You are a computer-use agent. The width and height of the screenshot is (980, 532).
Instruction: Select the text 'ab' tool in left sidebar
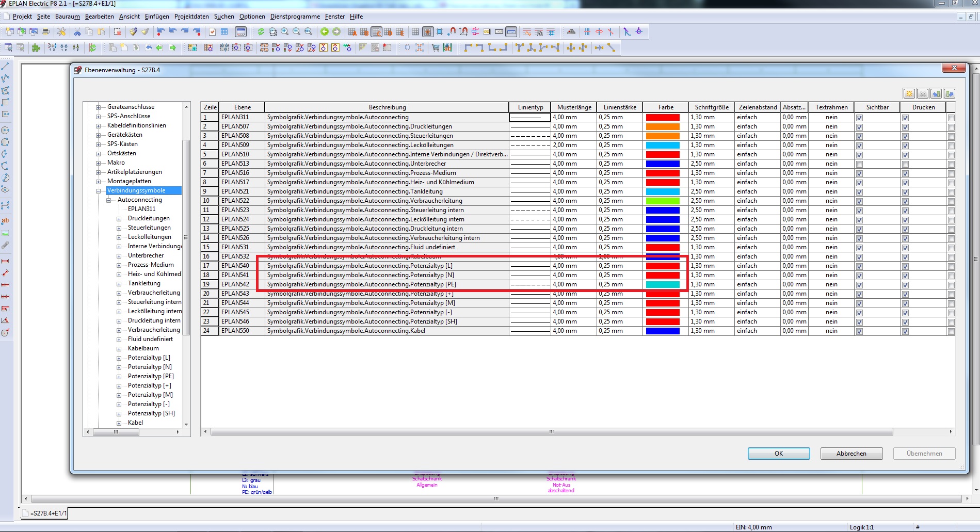click(x=5, y=221)
